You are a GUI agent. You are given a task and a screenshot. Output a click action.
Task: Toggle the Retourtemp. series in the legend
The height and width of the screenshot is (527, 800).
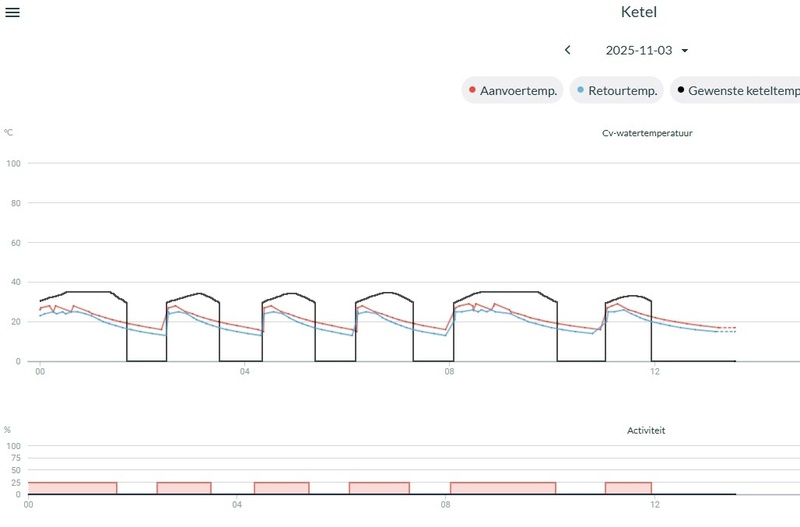(x=617, y=91)
